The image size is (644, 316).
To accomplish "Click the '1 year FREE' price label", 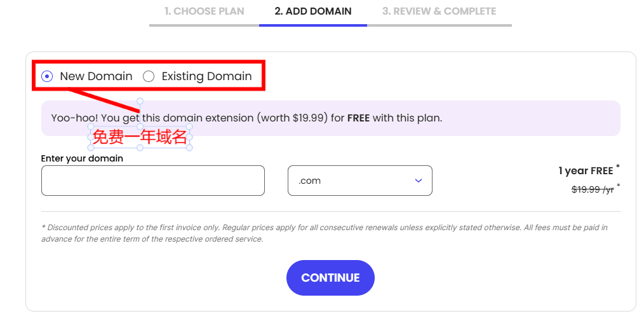I will 586,170.
